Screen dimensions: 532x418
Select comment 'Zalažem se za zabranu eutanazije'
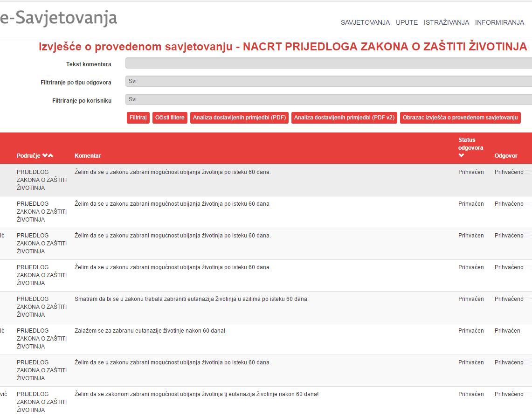(x=150, y=331)
